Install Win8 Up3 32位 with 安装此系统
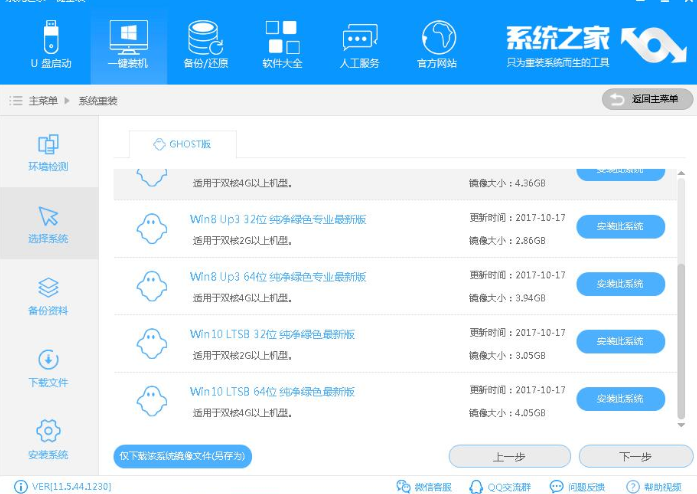The image size is (697, 494). click(621, 226)
